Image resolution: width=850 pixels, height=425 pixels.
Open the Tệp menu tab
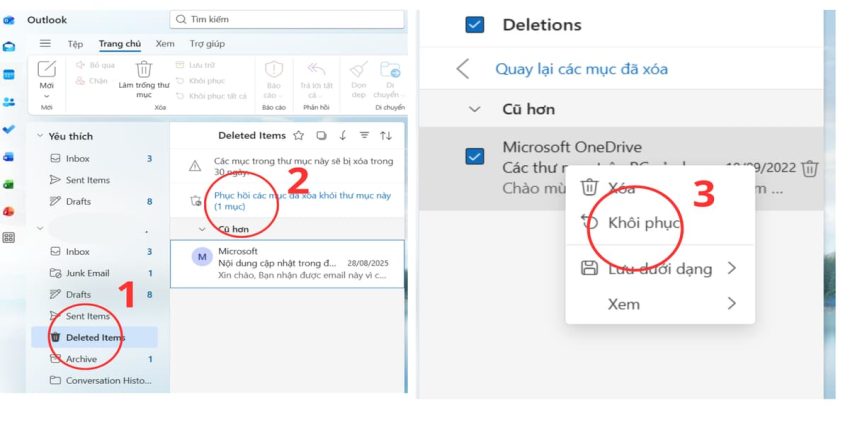[75, 44]
